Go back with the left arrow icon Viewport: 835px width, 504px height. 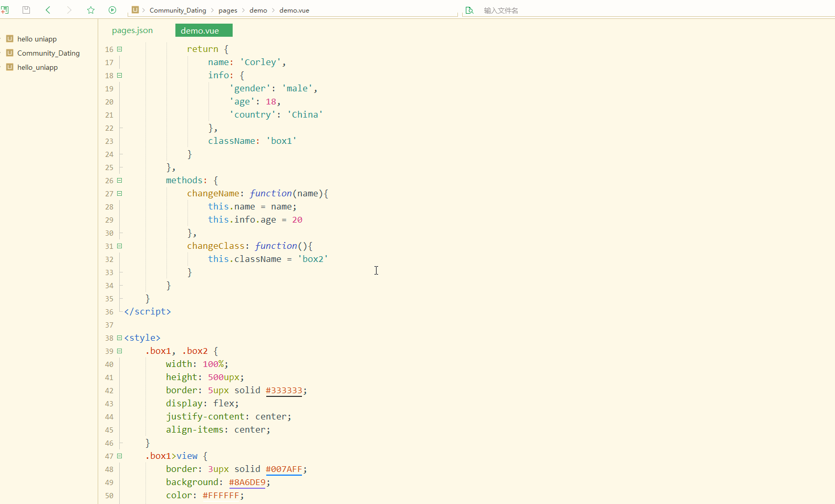[x=48, y=10]
